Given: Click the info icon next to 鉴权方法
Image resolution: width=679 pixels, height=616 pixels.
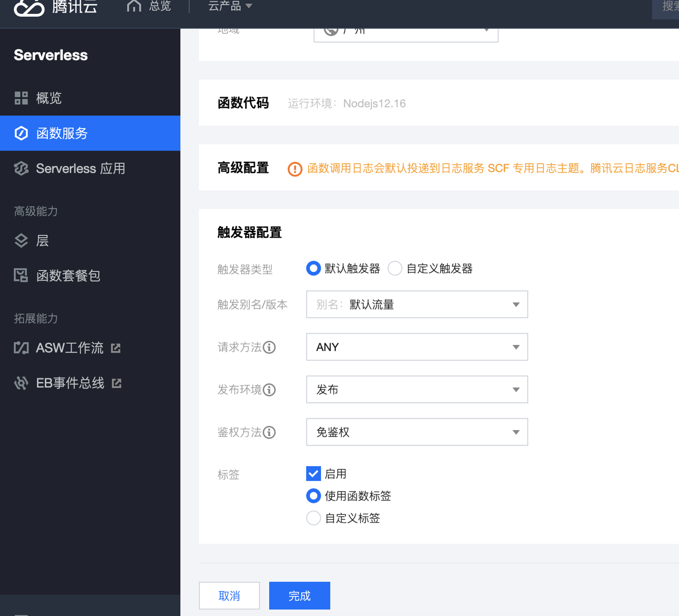Looking at the screenshot, I should (270, 432).
